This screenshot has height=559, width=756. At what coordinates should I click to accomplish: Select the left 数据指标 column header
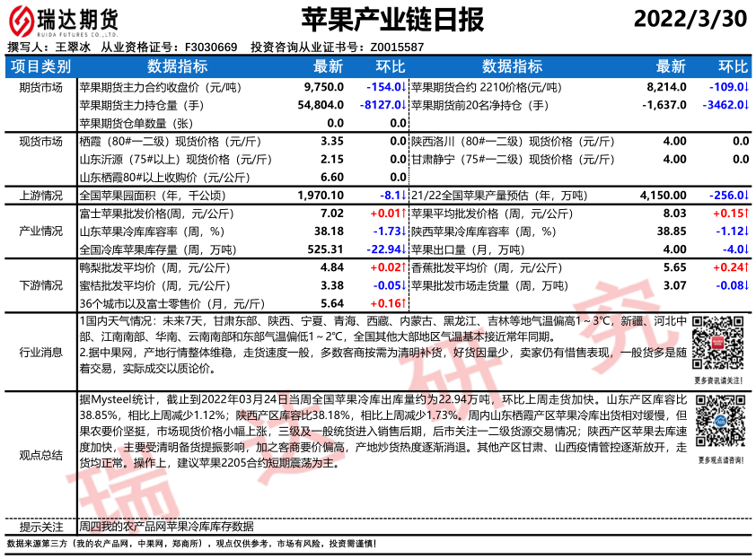tap(178, 66)
